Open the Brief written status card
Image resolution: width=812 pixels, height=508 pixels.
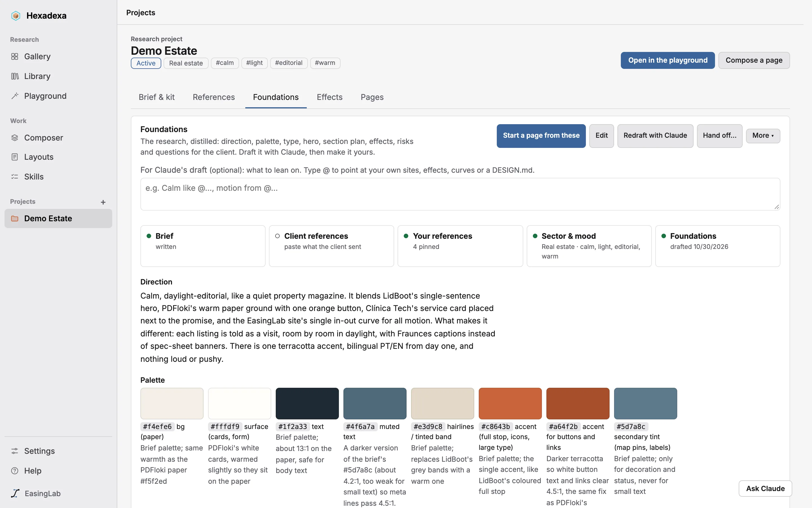pos(203,246)
